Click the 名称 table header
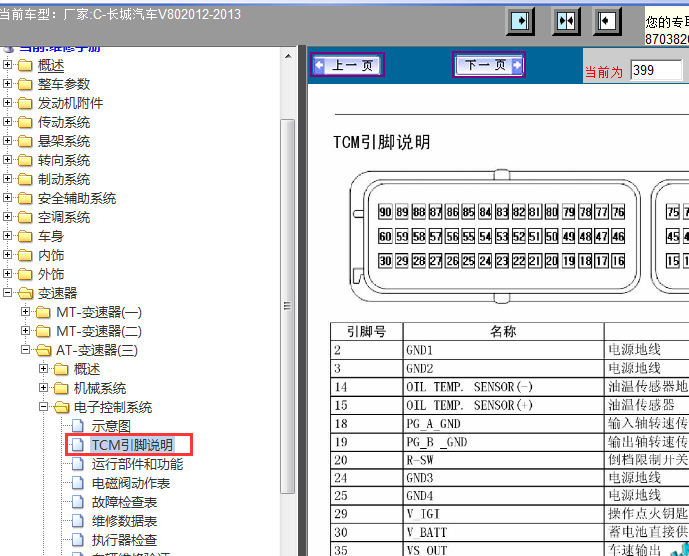Viewport: 689px width, 556px height. tap(503, 331)
